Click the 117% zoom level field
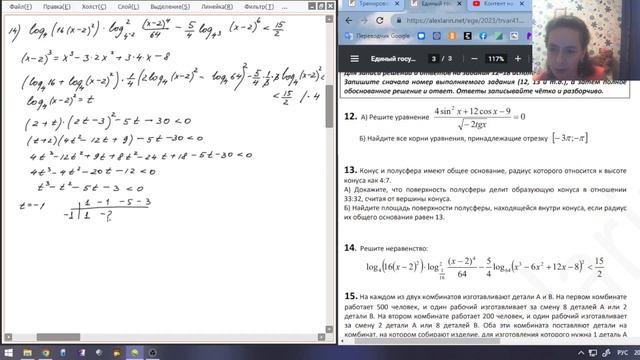Image resolution: width=640 pixels, height=360 pixels. click(x=496, y=59)
